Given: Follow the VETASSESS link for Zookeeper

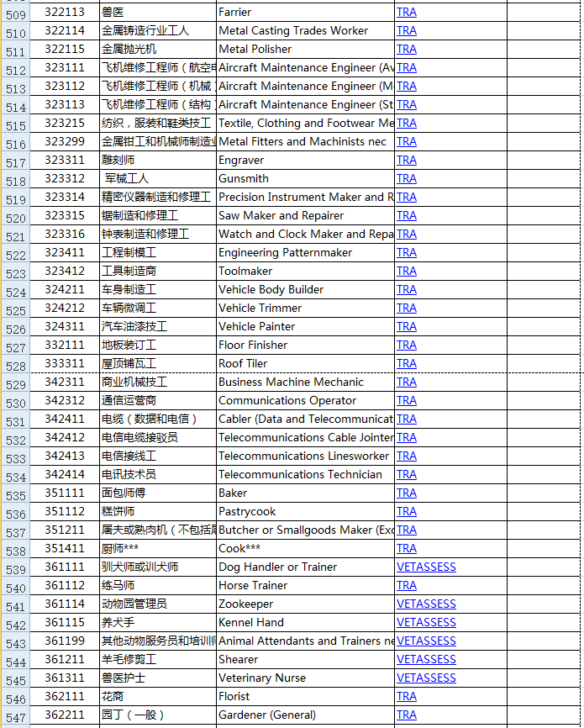Looking at the screenshot, I should pos(426,604).
